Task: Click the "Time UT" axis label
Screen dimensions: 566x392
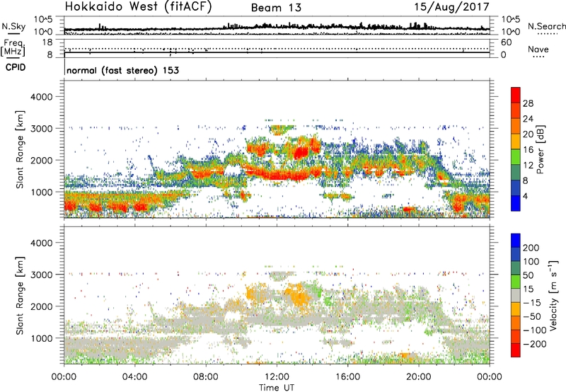Action: coord(277,387)
